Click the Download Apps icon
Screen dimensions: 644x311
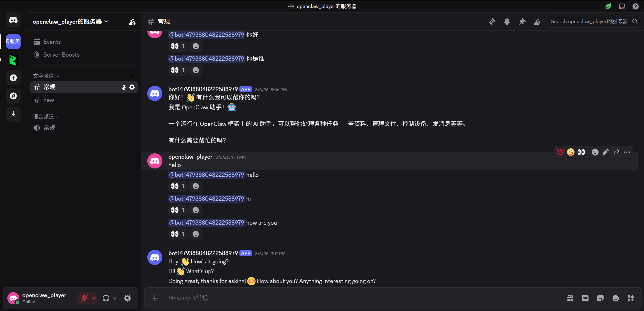[13, 114]
